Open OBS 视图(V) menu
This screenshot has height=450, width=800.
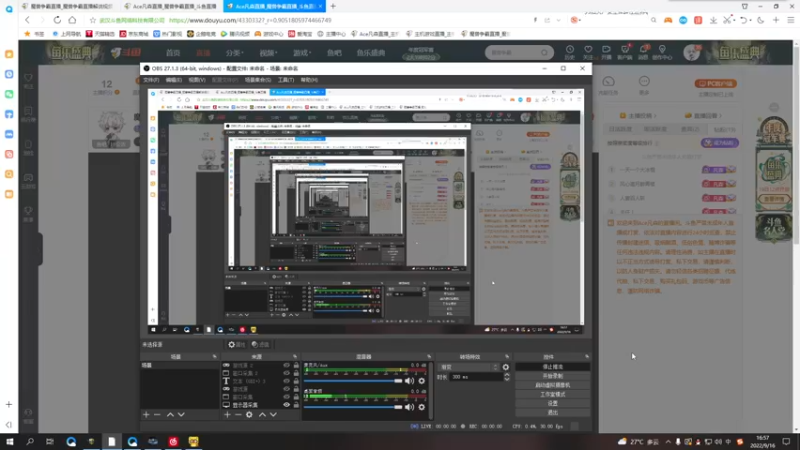coord(196,80)
